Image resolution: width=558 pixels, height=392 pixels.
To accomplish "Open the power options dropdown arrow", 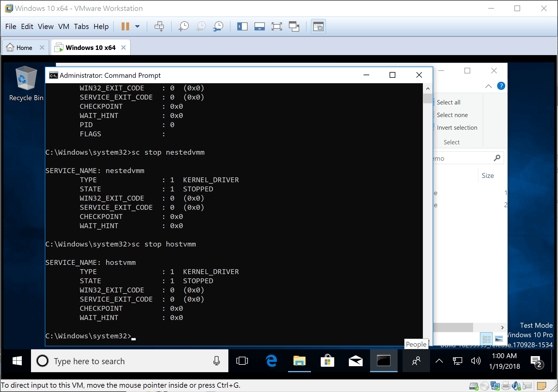I will point(137,27).
